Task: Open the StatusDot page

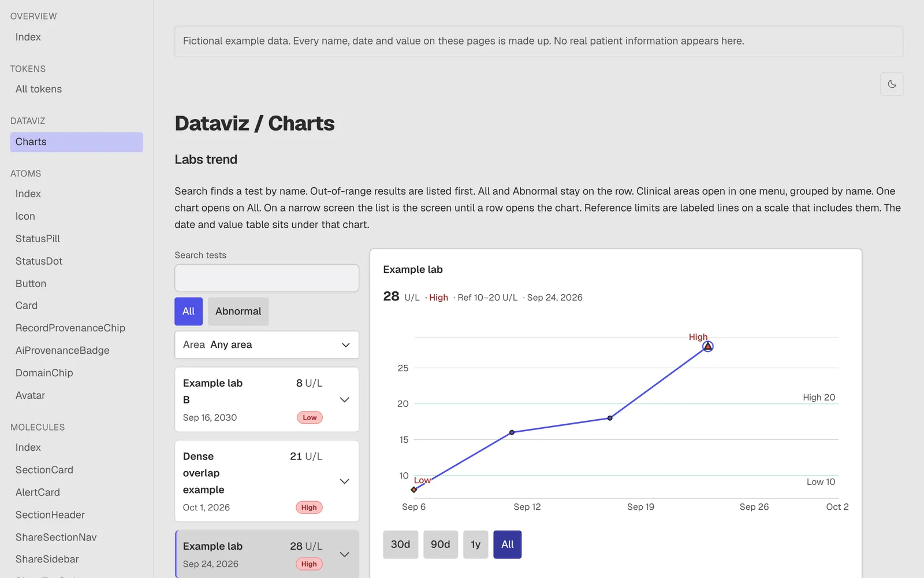Action: click(39, 261)
